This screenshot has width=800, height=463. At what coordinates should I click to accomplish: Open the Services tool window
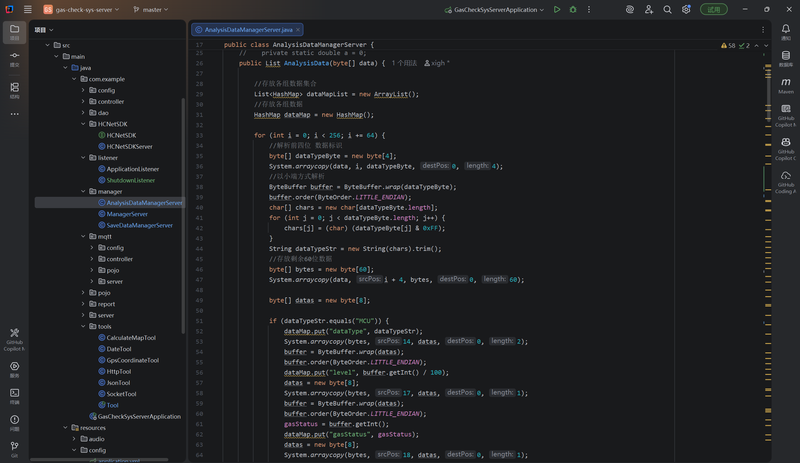point(14,368)
